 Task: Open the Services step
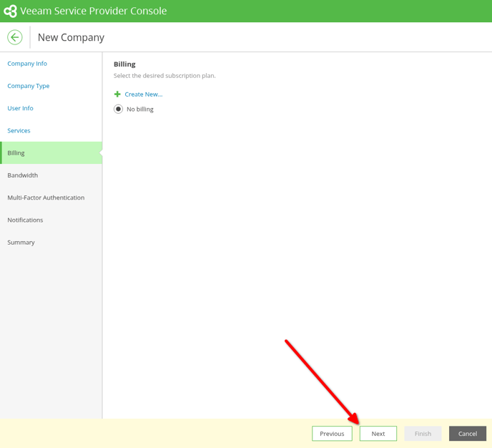pos(19,130)
